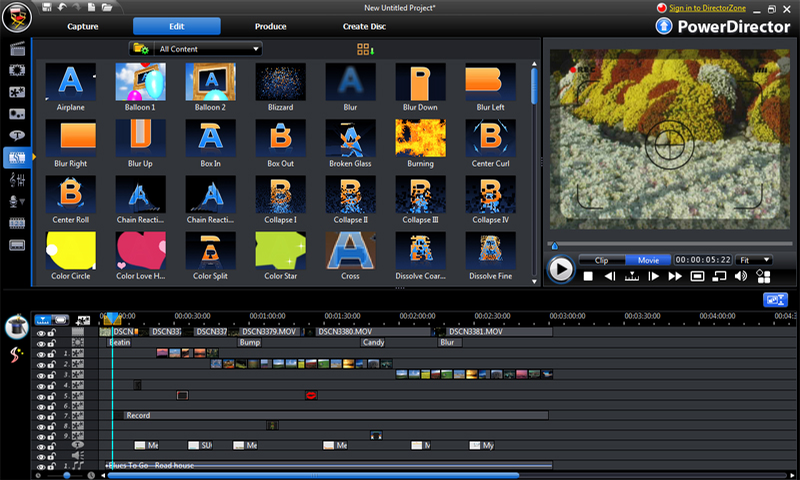Open the library view options menu icon

coord(363,49)
